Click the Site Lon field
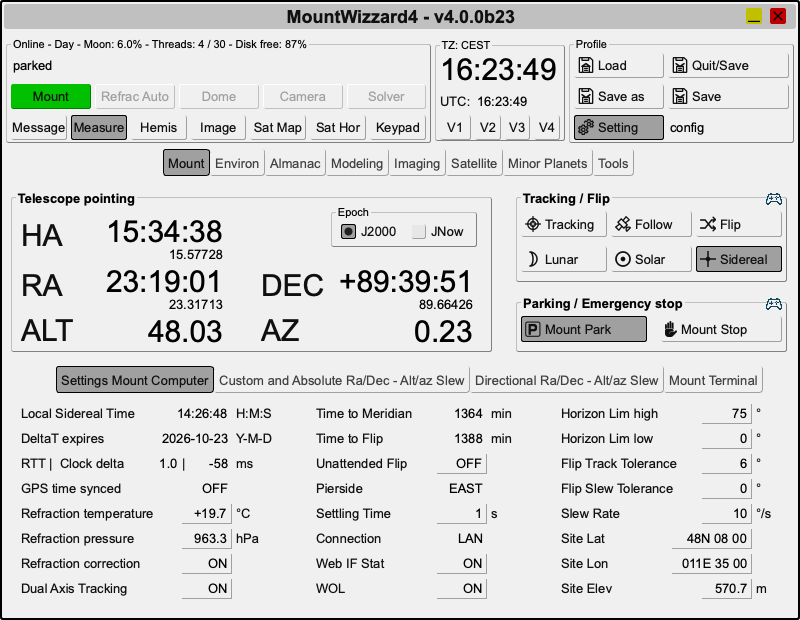800x620 pixels. point(711,563)
